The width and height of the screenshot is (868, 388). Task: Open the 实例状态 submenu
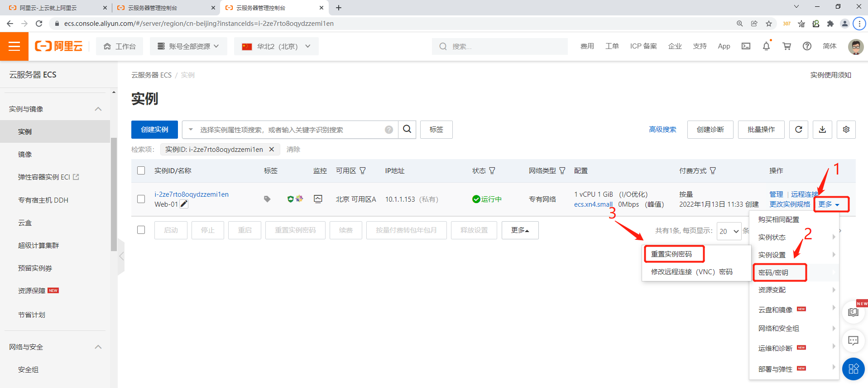tap(794, 237)
